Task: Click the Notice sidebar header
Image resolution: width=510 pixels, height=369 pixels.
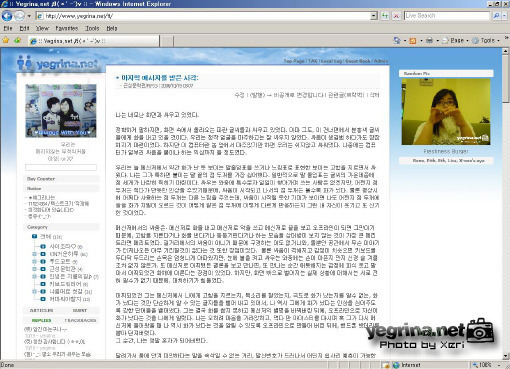Action: (61, 189)
